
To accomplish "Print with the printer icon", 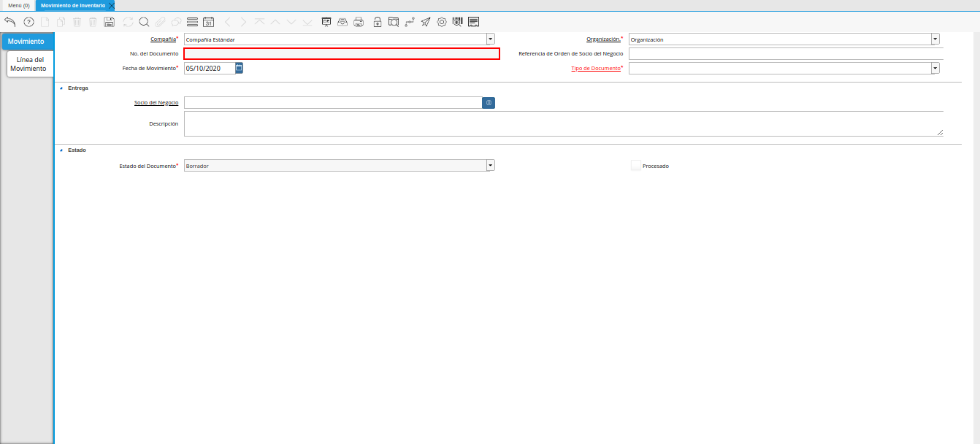I will point(359,22).
